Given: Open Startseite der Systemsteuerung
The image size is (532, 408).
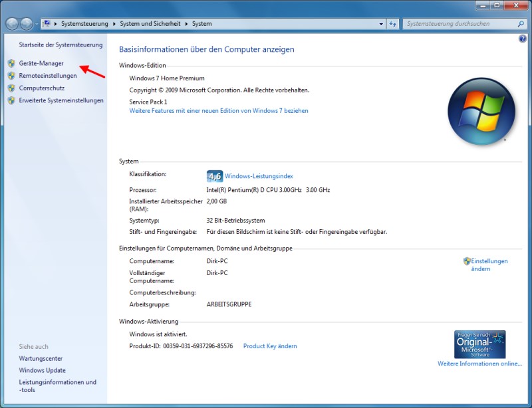Looking at the screenshot, I should pyautogui.click(x=61, y=45).
